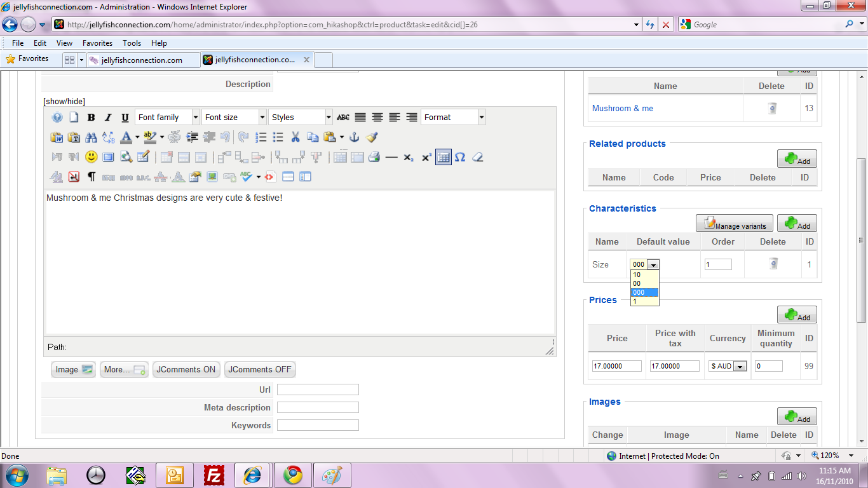Click the Undo arrow in the editor
Viewport: 868px width, 488px height.
[x=226, y=137]
